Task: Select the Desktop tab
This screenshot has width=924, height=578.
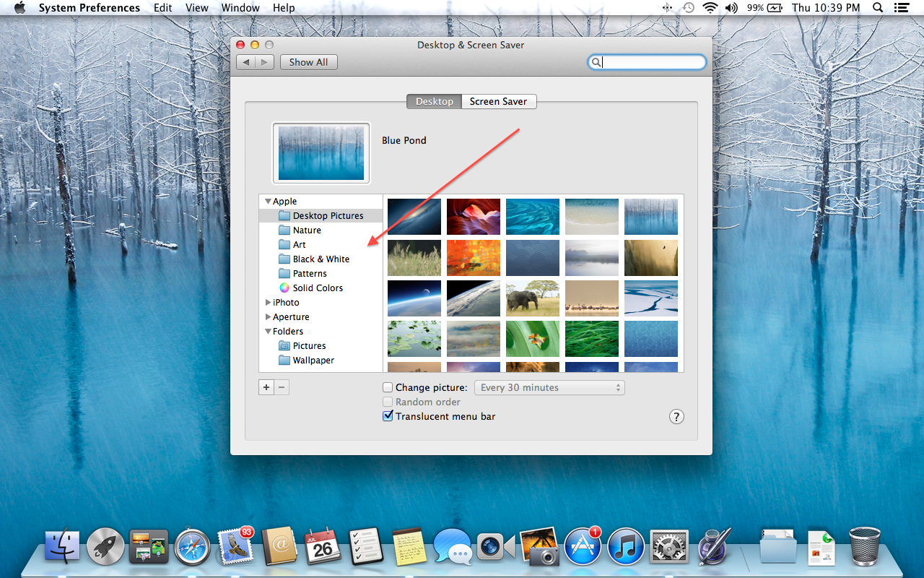Action: 434,102
